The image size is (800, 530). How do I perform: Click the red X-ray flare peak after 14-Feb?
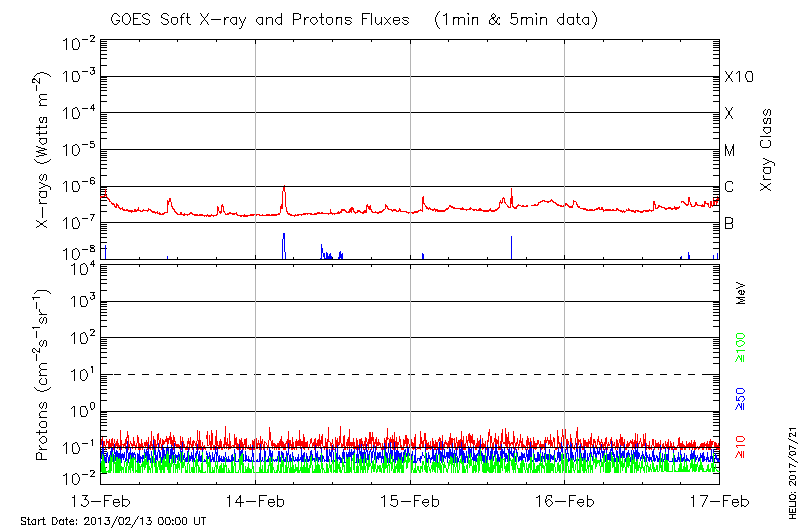tap(284, 188)
